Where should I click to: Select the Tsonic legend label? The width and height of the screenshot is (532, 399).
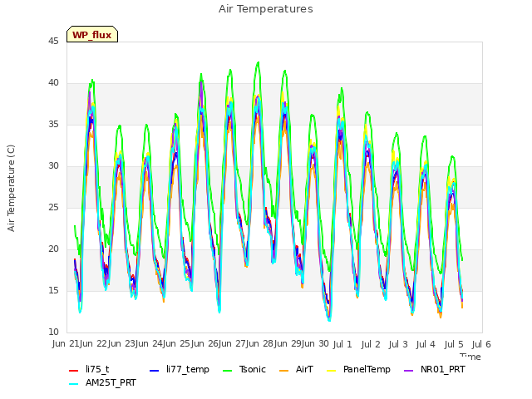[x=253, y=369]
